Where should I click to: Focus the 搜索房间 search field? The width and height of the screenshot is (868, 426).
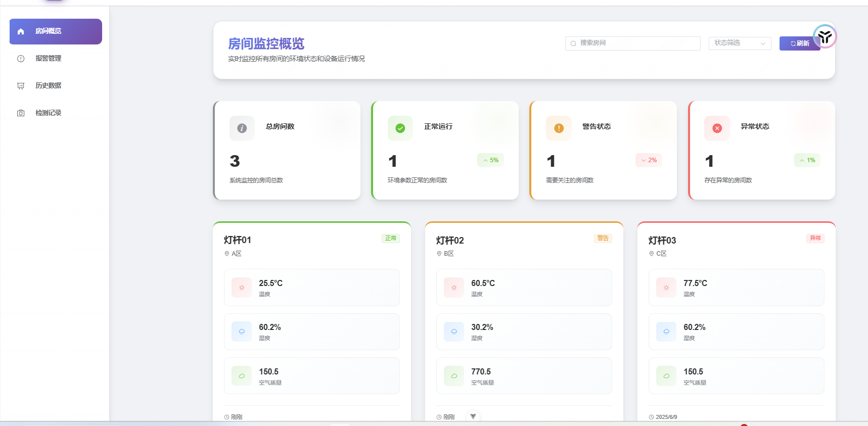pyautogui.click(x=632, y=43)
